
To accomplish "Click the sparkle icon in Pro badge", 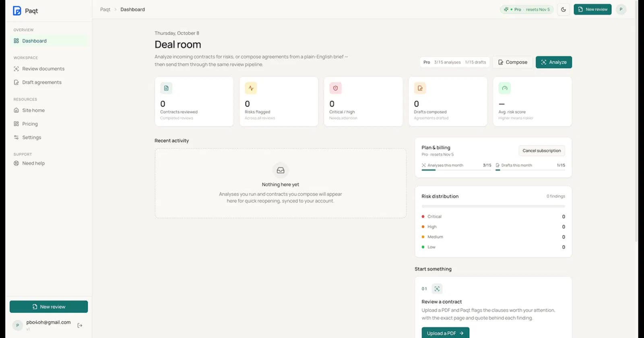I will coord(506,9).
